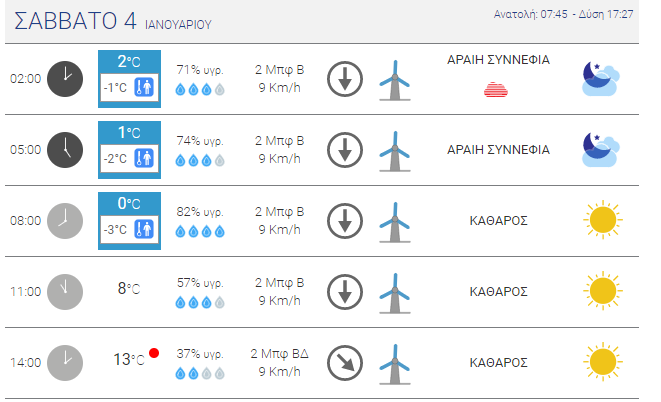Click the sunrise and sunset times text
661x402 pixels.
click(x=563, y=14)
